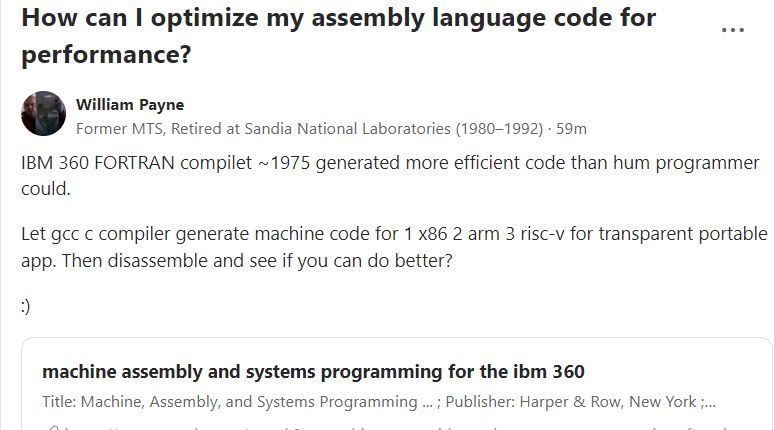774x430 pixels.
Task: Click the 'Then disassemble and see' sentence
Action: [x=257, y=261]
